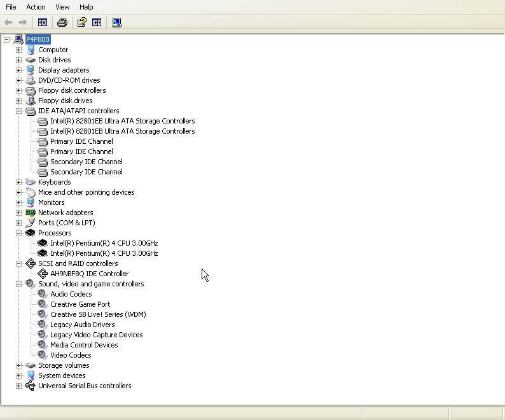Click the Display adapters category icon
This screenshot has height=420, width=505.
click(x=31, y=70)
